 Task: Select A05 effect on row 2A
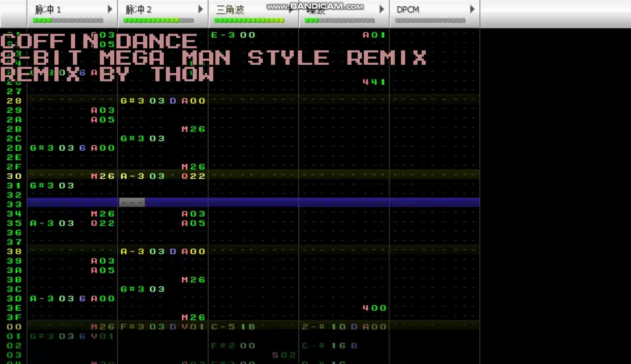pyautogui.click(x=103, y=120)
